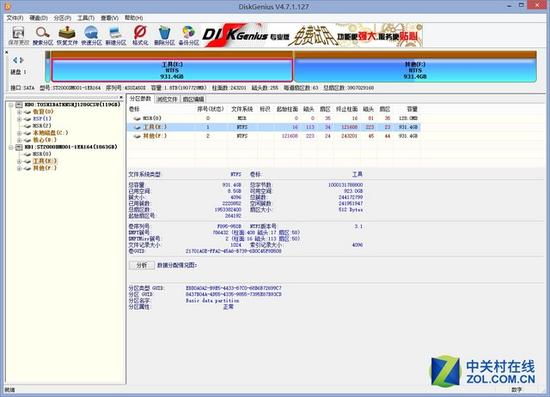Click the 保存更改 save changes toolbar icon

(18, 35)
